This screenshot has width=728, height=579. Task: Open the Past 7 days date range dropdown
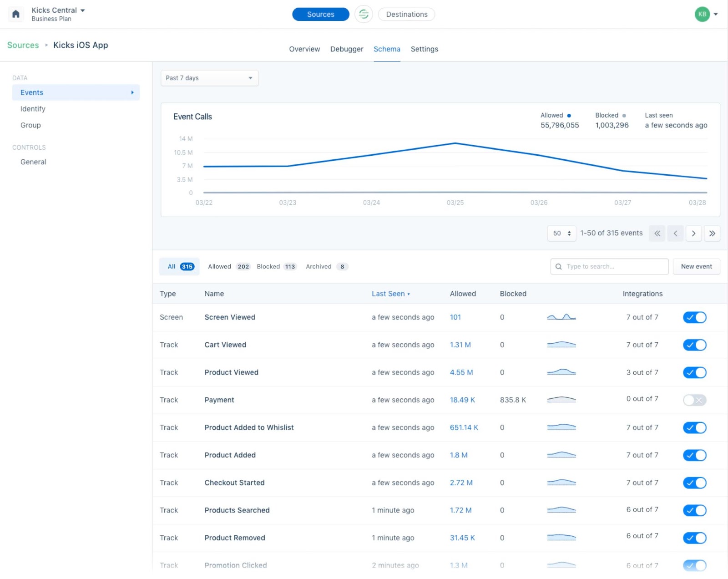209,78
